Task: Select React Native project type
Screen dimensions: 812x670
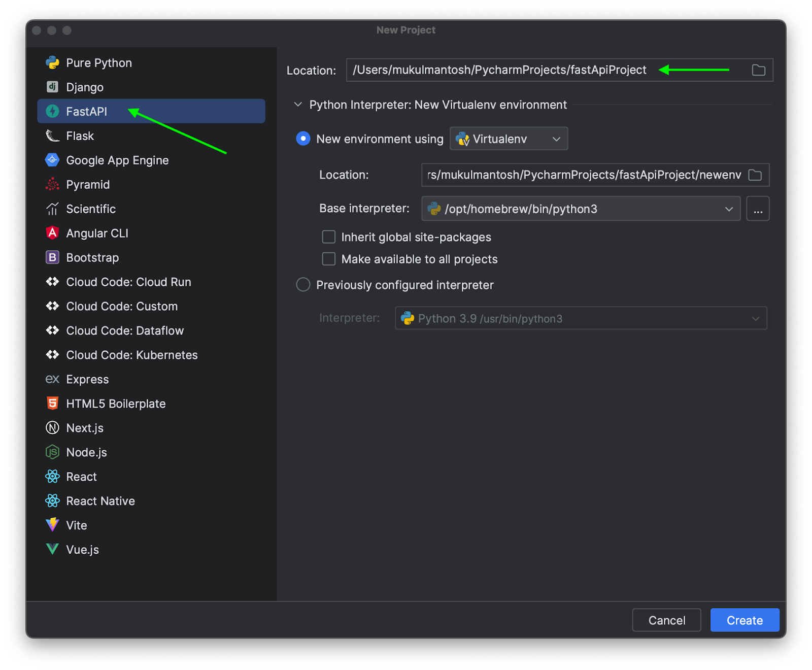Action: 151,501
